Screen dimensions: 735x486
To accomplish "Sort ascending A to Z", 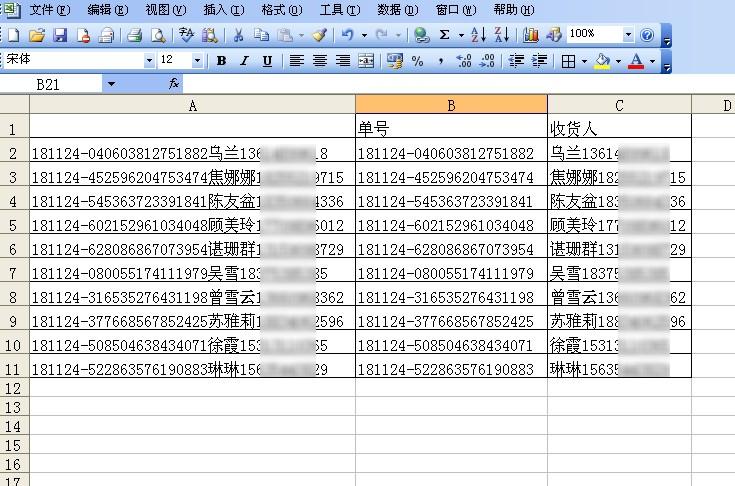I will pyautogui.click(x=478, y=35).
